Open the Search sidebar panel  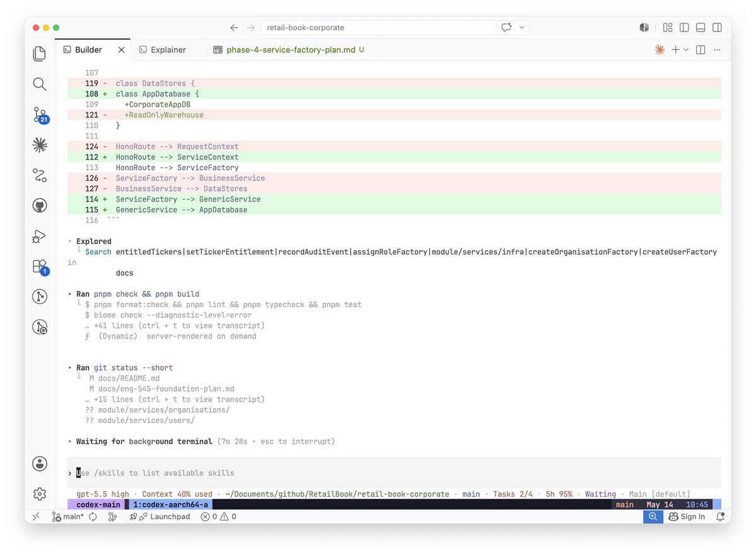tap(40, 84)
